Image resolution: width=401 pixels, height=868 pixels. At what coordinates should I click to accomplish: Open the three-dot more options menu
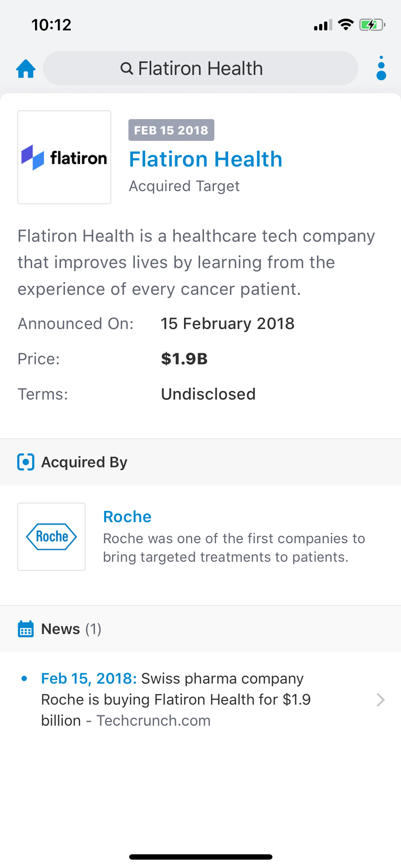click(x=381, y=68)
